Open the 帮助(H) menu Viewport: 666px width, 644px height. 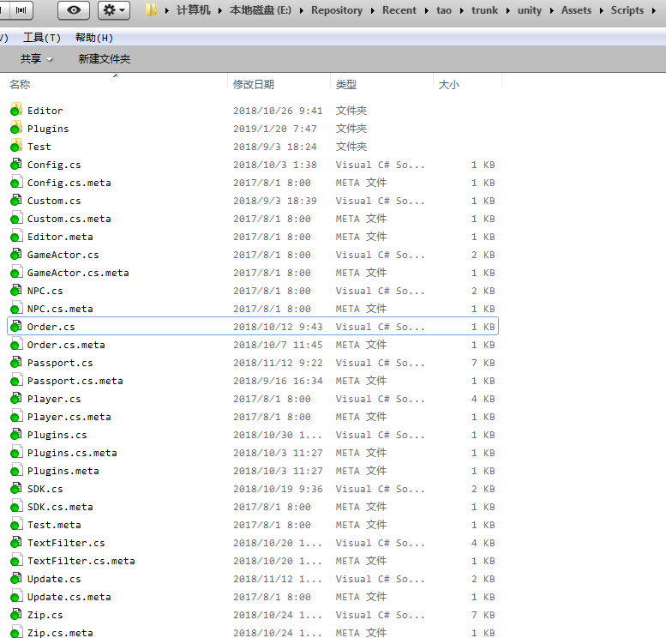94,38
